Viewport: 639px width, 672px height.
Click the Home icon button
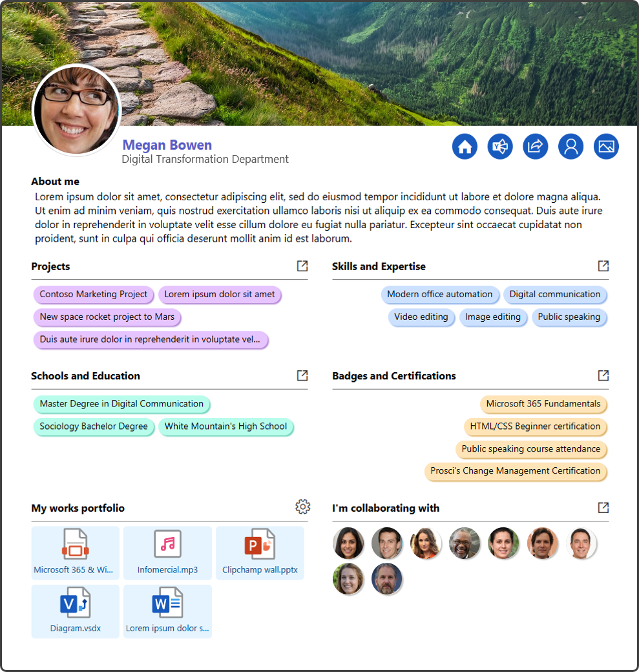tap(465, 147)
